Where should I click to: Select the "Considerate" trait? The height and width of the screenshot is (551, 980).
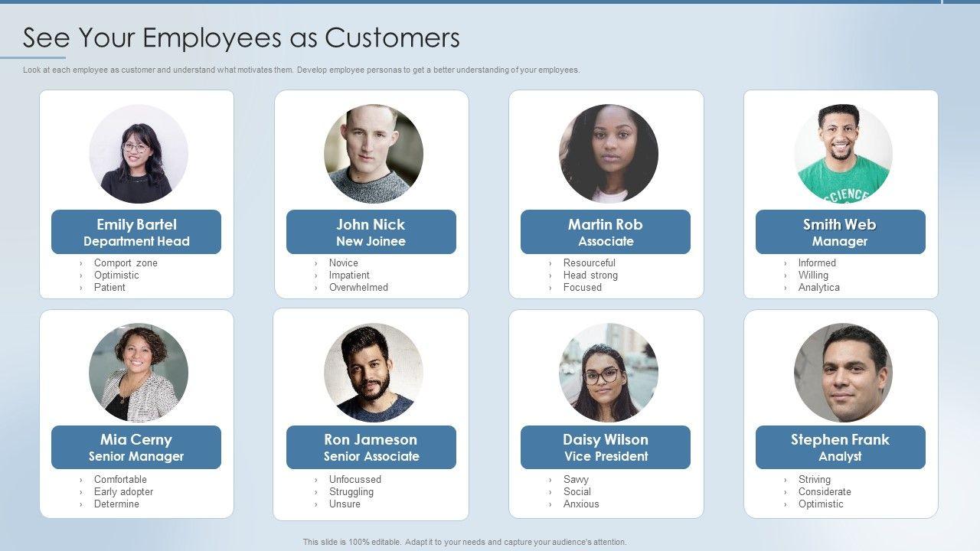tap(825, 491)
